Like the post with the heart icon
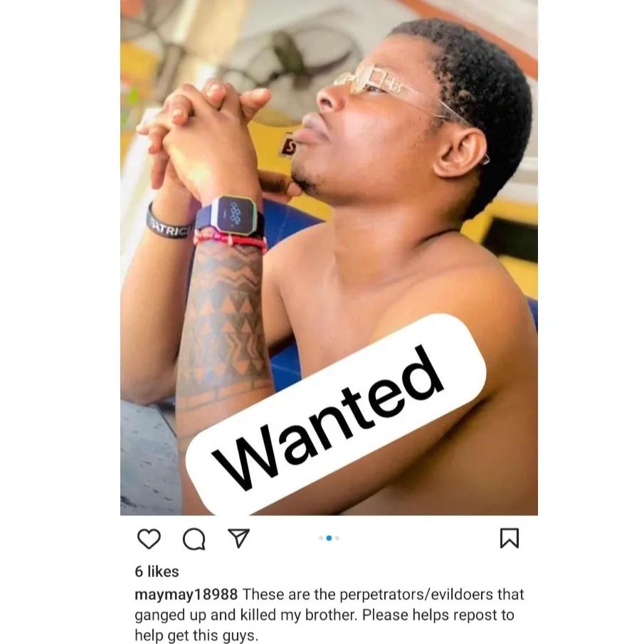Image resolution: width=644 pixels, height=644 pixels. click(x=149, y=539)
